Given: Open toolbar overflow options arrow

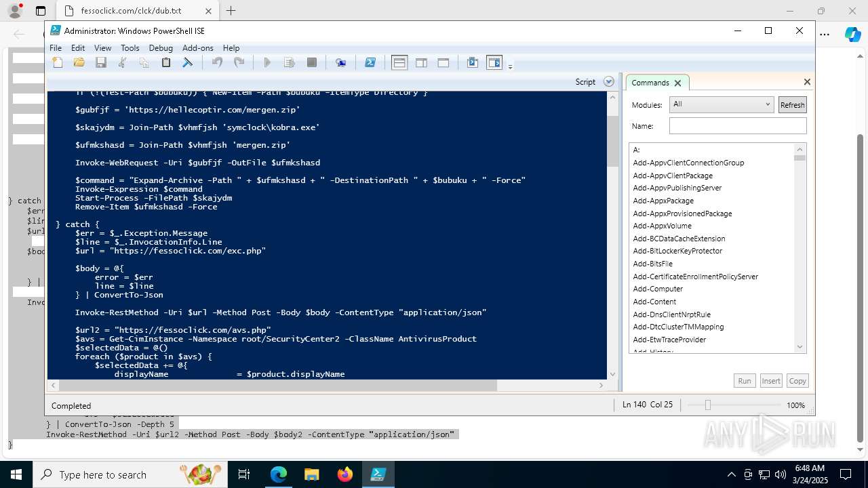Looking at the screenshot, I should tap(510, 66).
